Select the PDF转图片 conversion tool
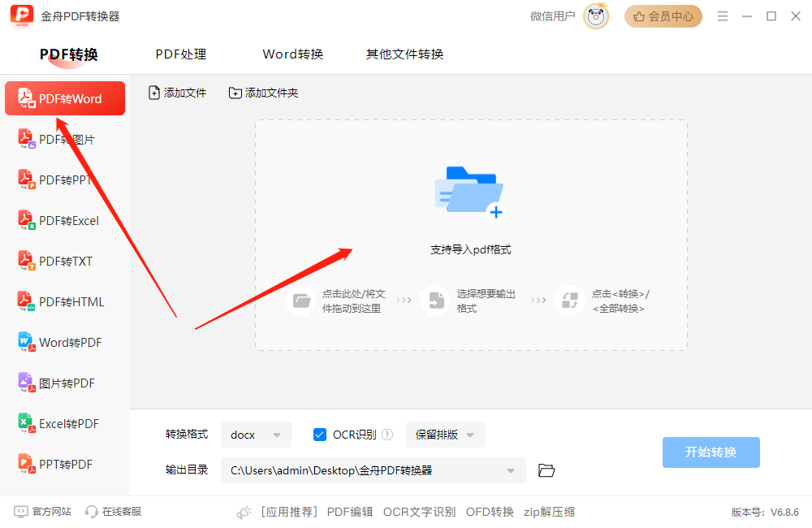The width and height of the screenshot is (812, 528). [x=65, y=139]
